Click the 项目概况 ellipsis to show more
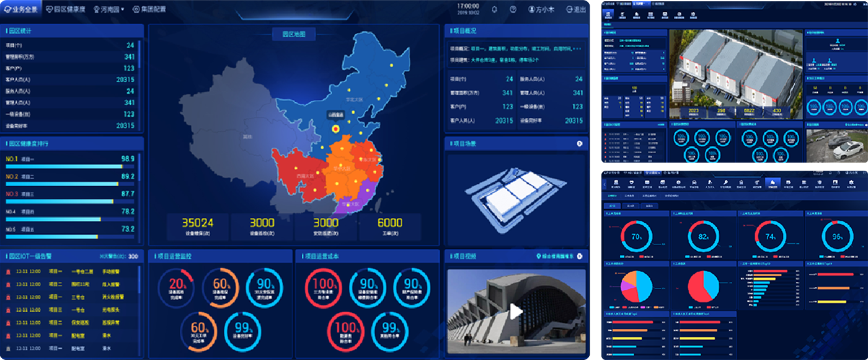 coord(577,48)
